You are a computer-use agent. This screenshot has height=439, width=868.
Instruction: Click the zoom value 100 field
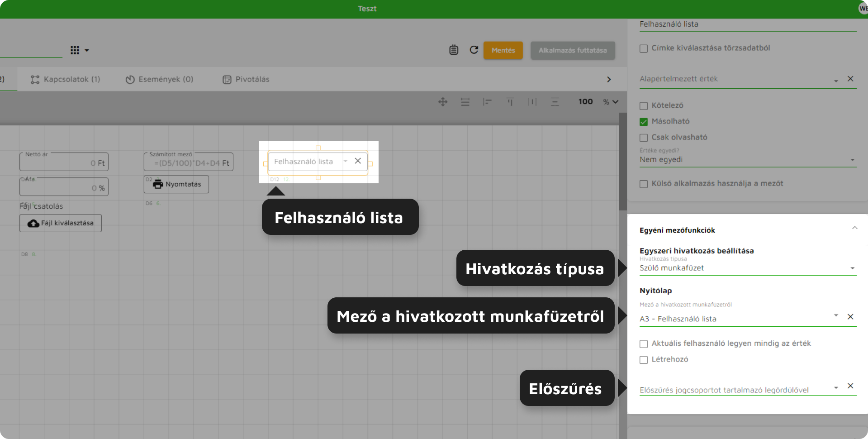click(x=585, y=102)
